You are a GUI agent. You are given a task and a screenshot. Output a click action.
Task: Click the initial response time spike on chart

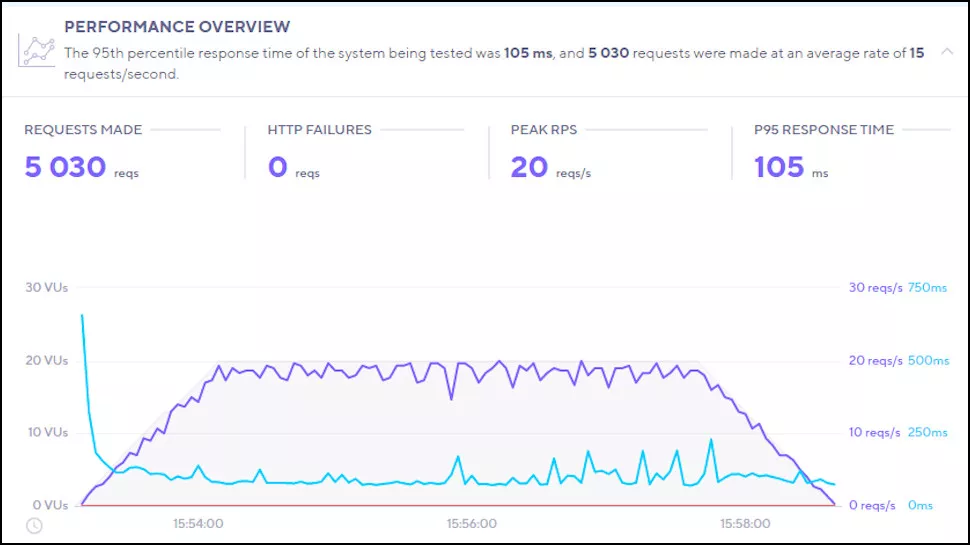[x=82, y=317]
